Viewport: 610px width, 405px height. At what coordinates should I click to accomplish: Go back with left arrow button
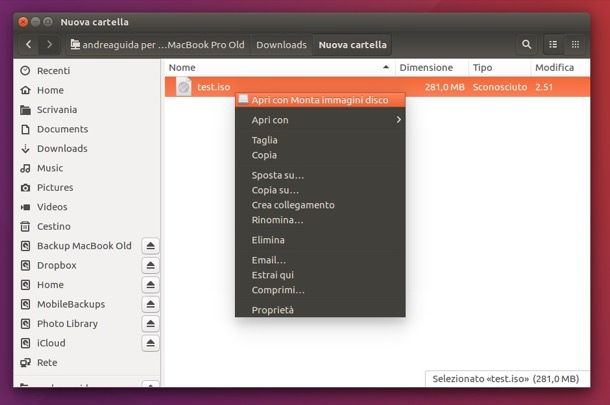coord(28,45)
